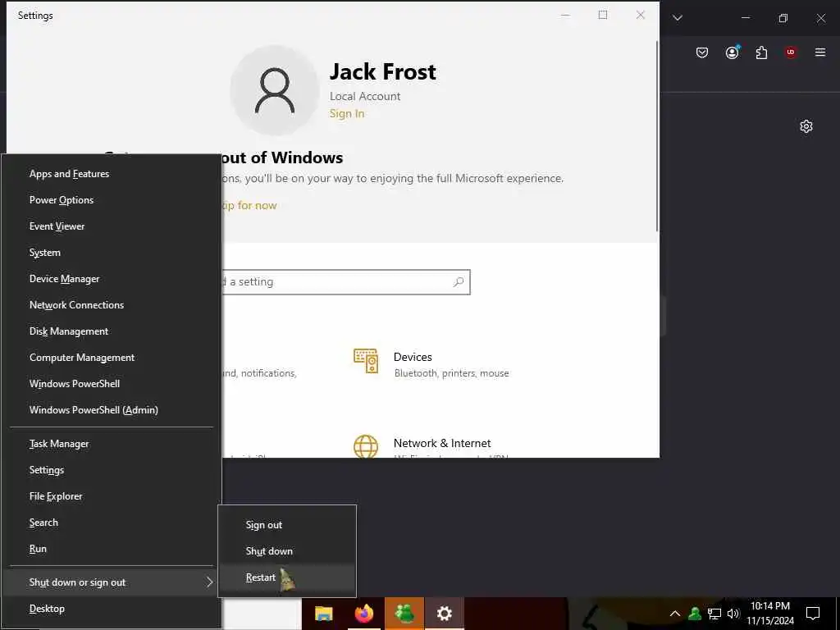
Task: Select Power Options in the Win+X menu
Action: point(112,200)
